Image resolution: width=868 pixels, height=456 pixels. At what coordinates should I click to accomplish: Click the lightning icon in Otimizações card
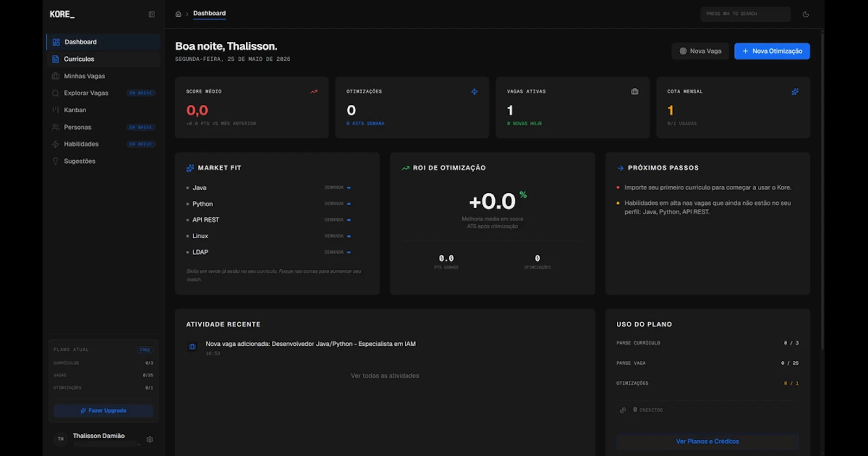click(474, 92)
